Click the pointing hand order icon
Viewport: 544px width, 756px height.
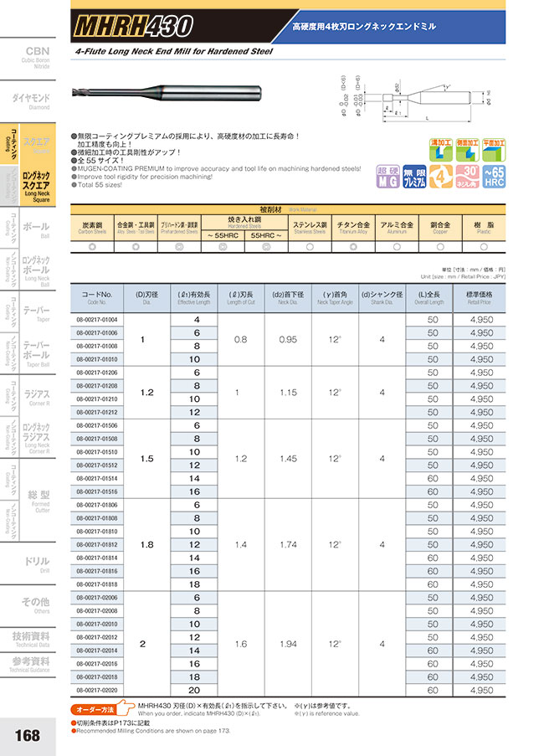click(126, 707)
